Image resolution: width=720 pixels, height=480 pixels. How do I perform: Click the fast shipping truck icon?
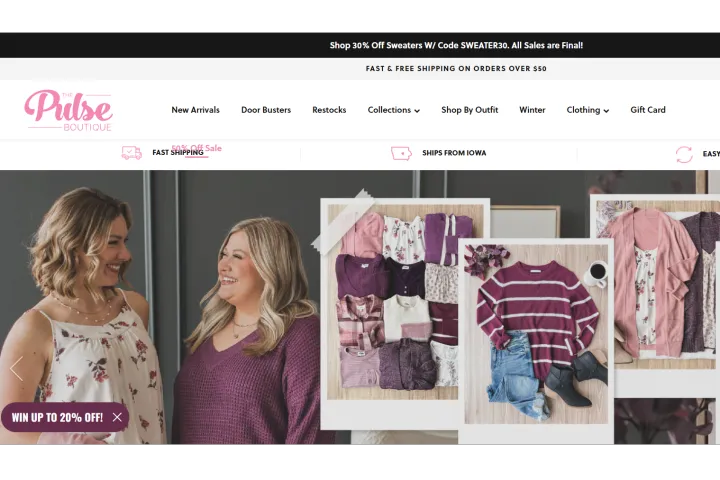(x=131, y=152)
